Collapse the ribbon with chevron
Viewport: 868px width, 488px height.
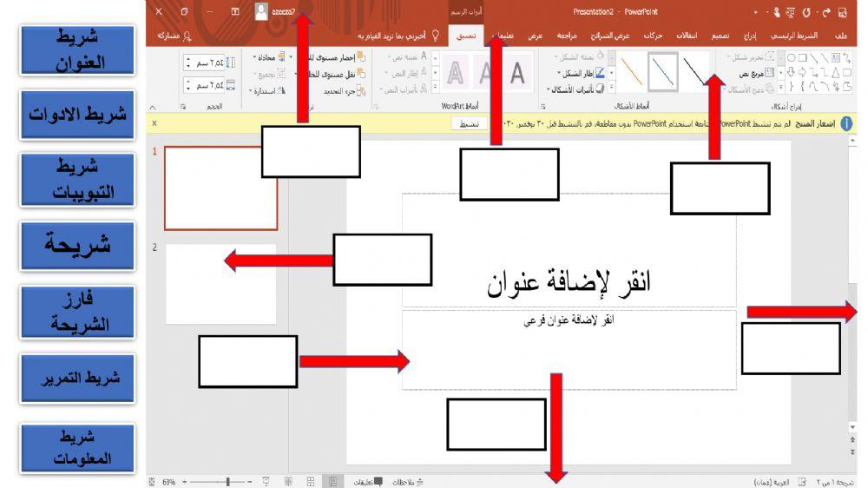pyautogui.click(x=153, y=107)
